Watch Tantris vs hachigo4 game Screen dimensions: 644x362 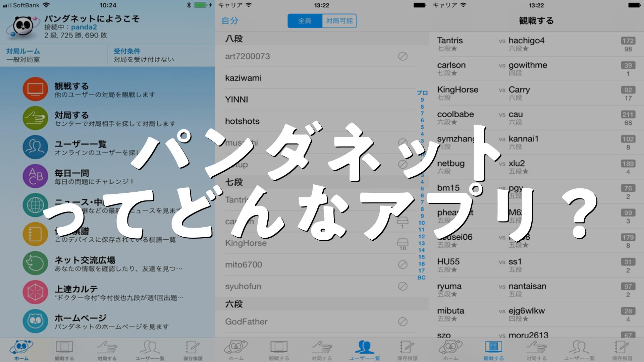(536, 44)
